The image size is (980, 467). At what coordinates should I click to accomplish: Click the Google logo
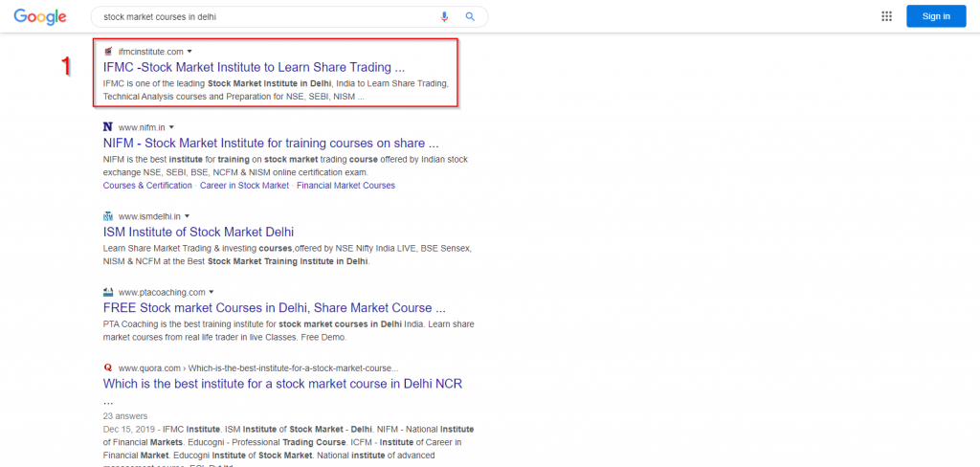(x=40, y=17)
